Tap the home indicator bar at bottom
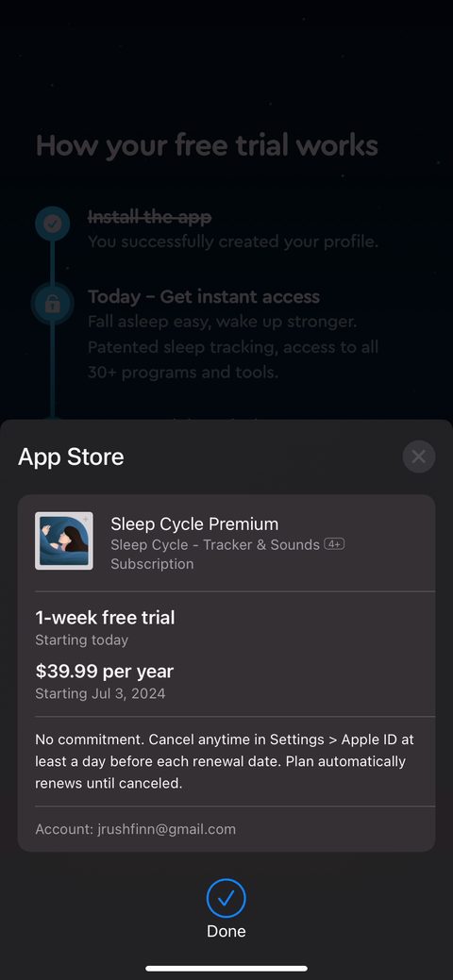The width and height of the screenshot is (453, 980). tap(226, 969)
